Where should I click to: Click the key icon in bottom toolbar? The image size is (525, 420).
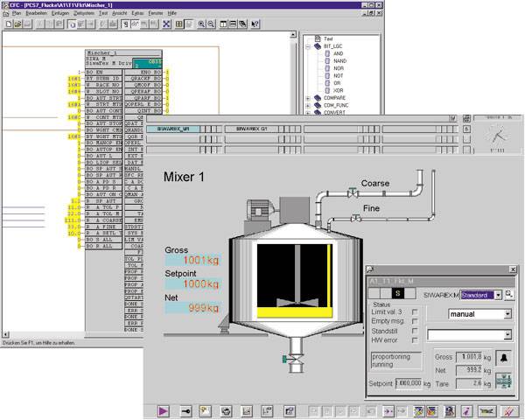185,409
